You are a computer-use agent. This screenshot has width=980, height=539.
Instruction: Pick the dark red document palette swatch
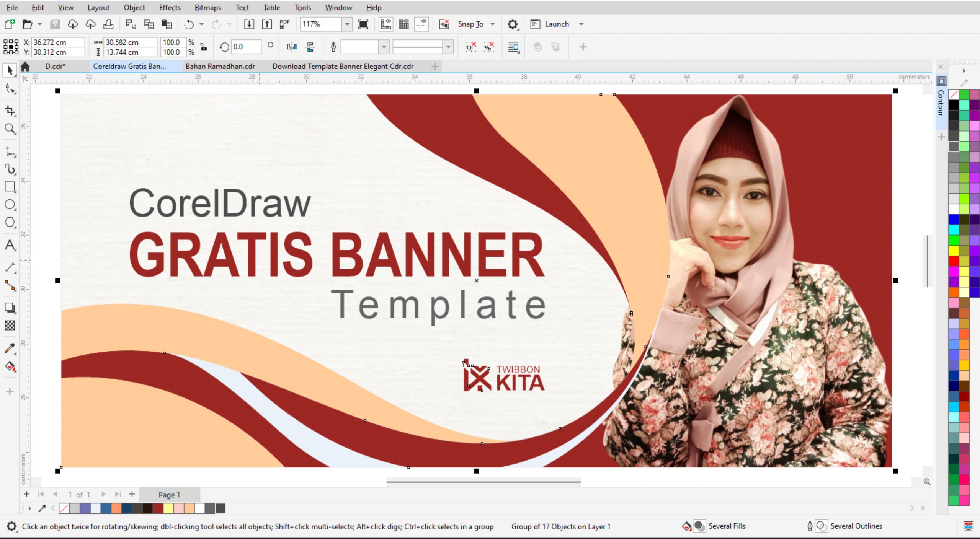(158, 508)
